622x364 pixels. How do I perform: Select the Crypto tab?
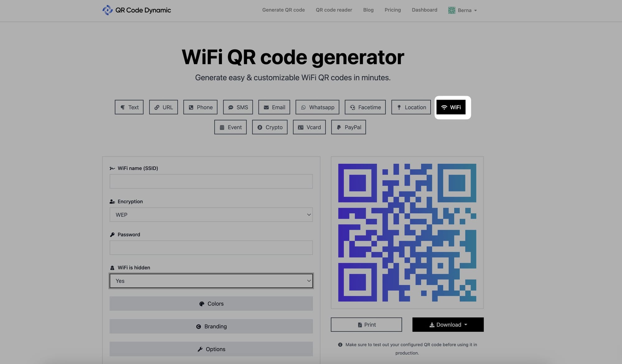[x=270, y=127]
